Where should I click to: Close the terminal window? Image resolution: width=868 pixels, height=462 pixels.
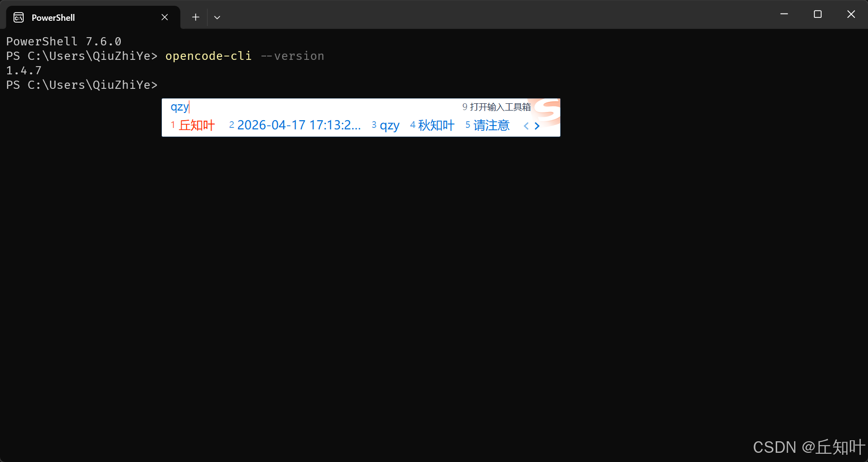(x=851, y=14)
